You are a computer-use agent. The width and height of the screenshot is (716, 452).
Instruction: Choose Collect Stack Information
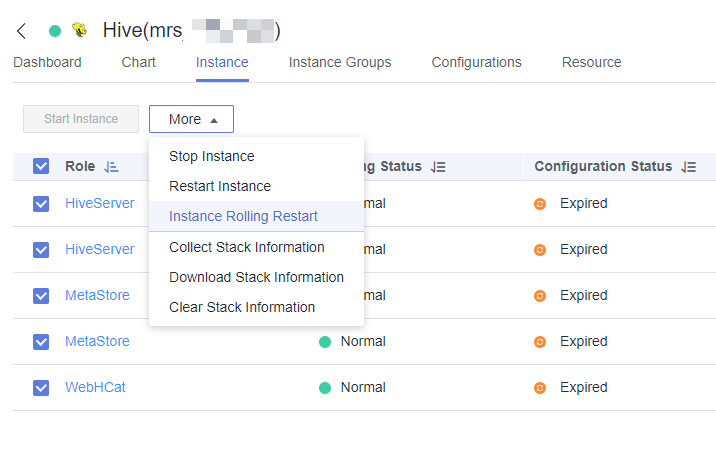tap(257, 247)
